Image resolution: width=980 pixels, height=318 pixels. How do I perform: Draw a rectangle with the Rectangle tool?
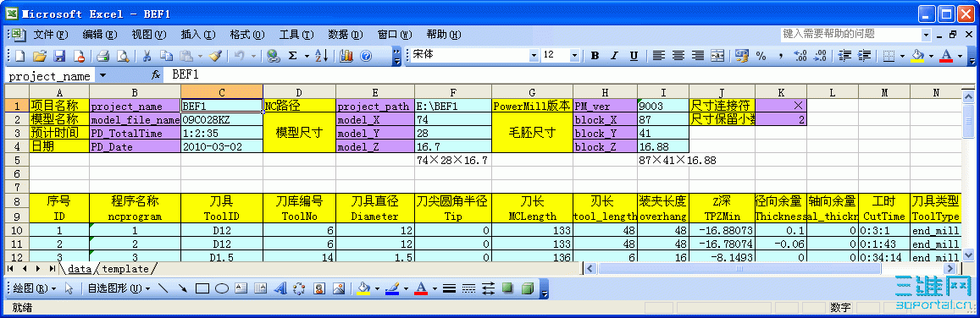point(202,288)
